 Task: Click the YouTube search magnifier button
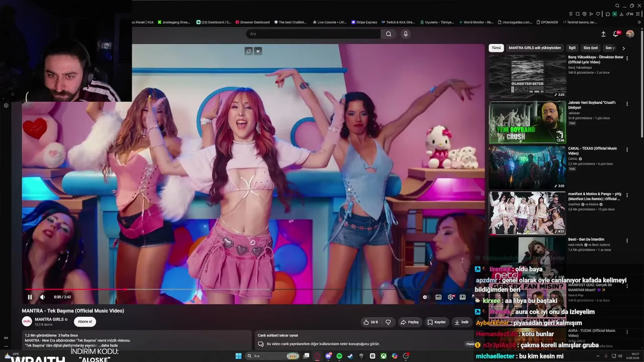tap(388, 34)
